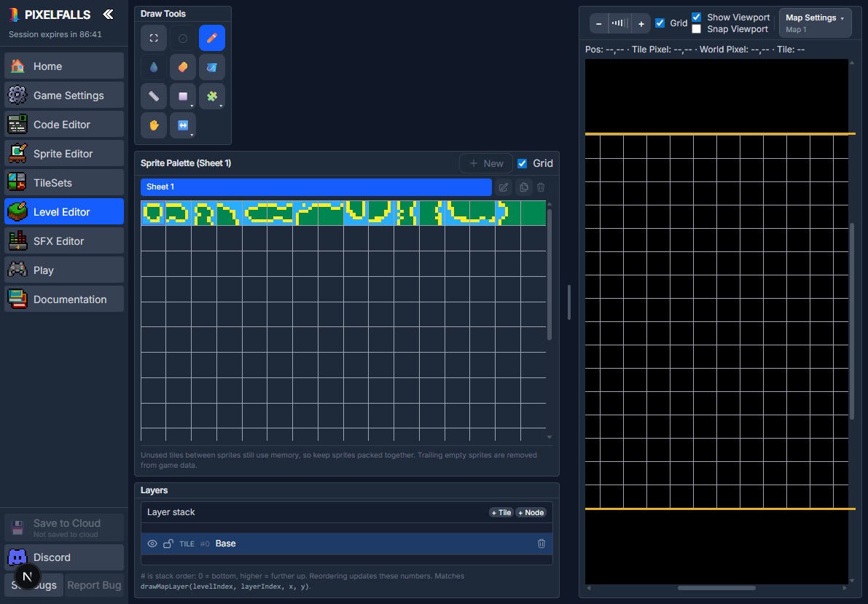Select the bucket fill tool

point(212,67)
